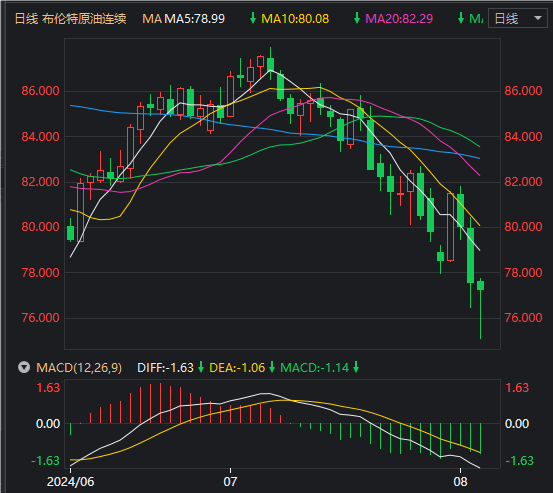
Task: Click the MA5:78.99 indicator label
Action: pos(195,19)
